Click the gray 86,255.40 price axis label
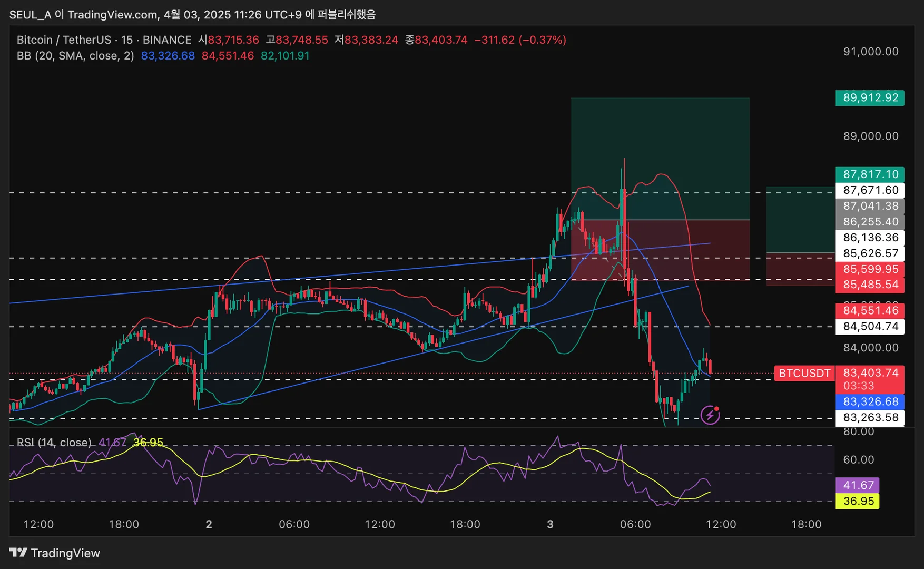The width and height of the screenshot is (924, 569). pos(870,222)
